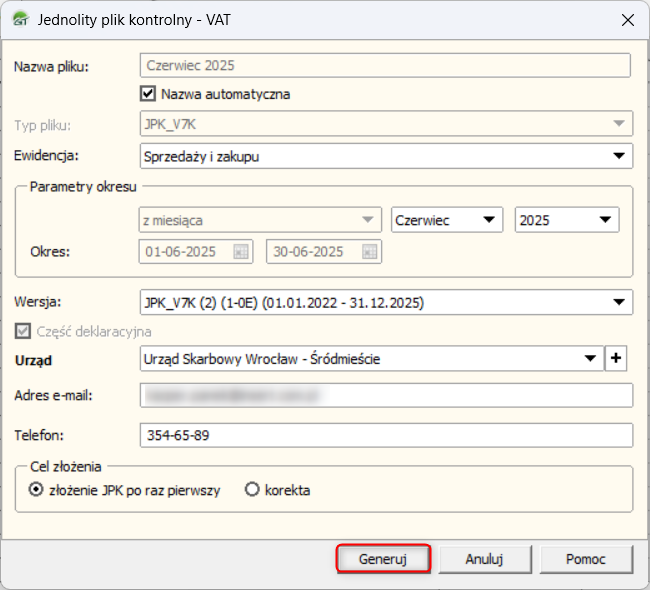Close the Jednolity plik kontrolny dialog
The image size is (650, 590).
(627, 19)
